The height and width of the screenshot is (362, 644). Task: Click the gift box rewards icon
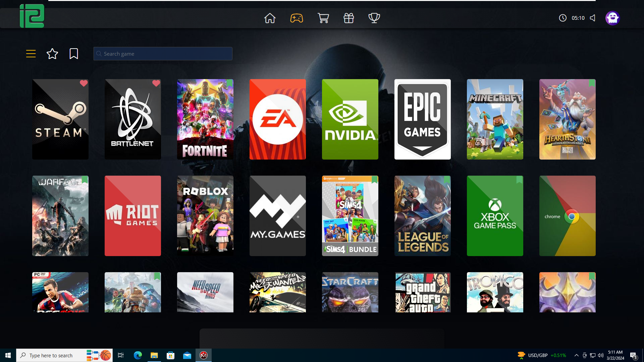348,18
